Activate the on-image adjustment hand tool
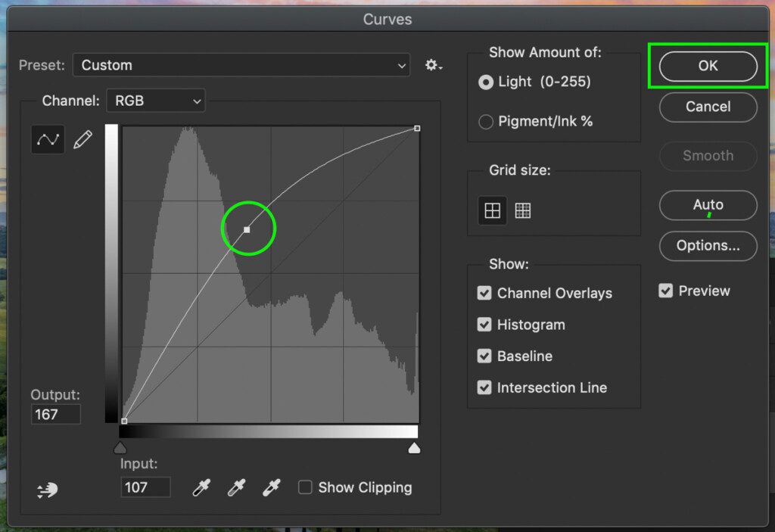The width and height of the screenshot is (775, 532). pos(48,490)
